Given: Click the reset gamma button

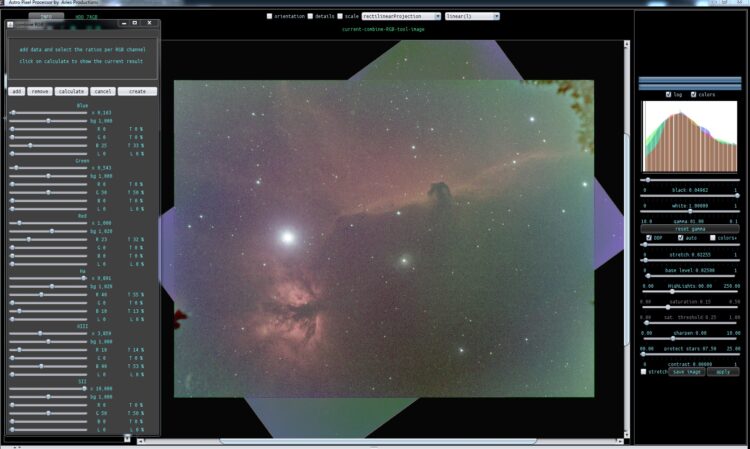Looking at the screenshot, I should [x=689, y=229].
